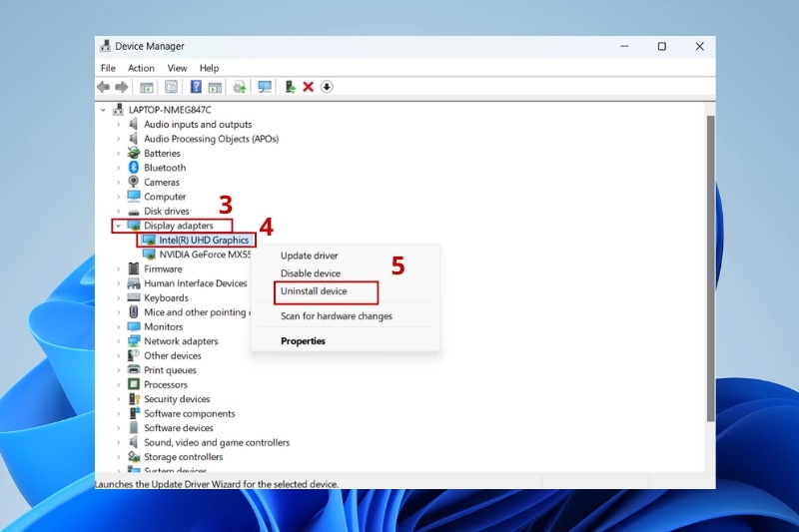Click the Device Manager title bar icon
Screen dimensions: 799x532
[x=105, y=46]
